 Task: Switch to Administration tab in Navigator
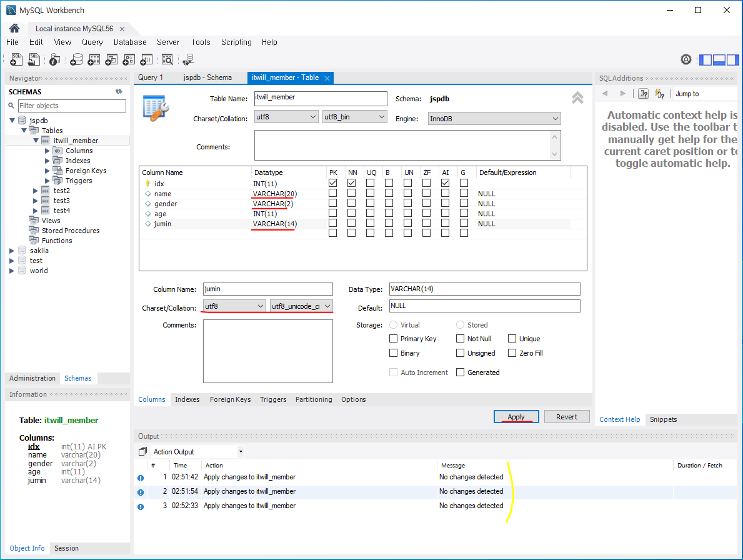tap(32, 378)
